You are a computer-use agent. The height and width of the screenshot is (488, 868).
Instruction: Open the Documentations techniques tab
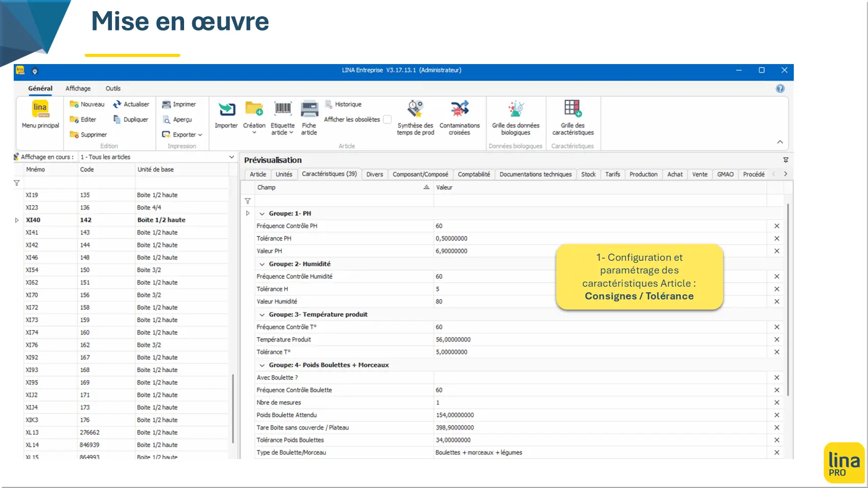coord(535,174)
